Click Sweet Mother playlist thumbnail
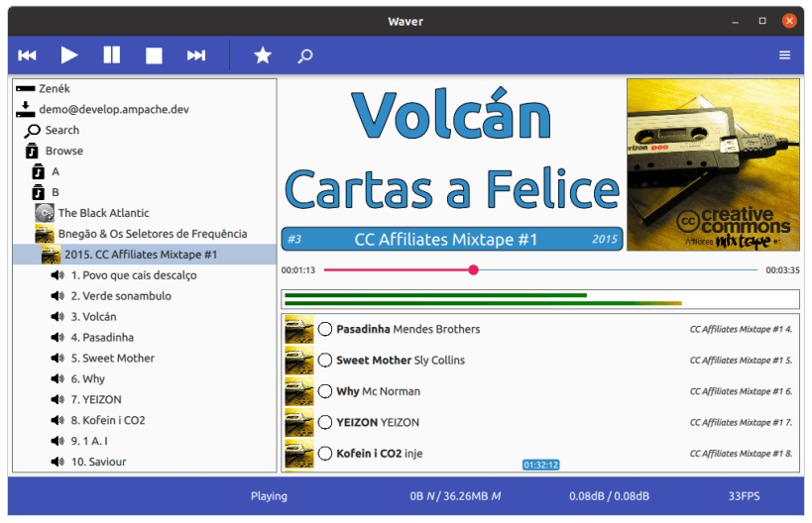812x523 pixels. [x=299, y=360]
